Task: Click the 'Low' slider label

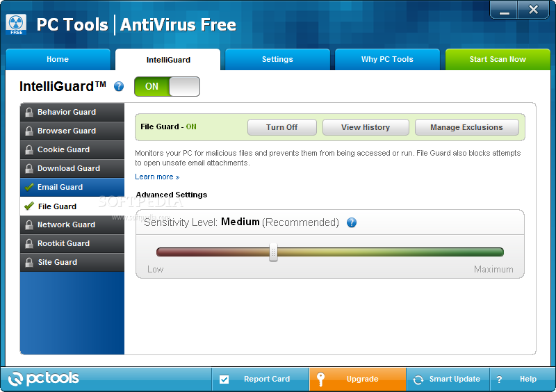Action: [x=155, y=270]
